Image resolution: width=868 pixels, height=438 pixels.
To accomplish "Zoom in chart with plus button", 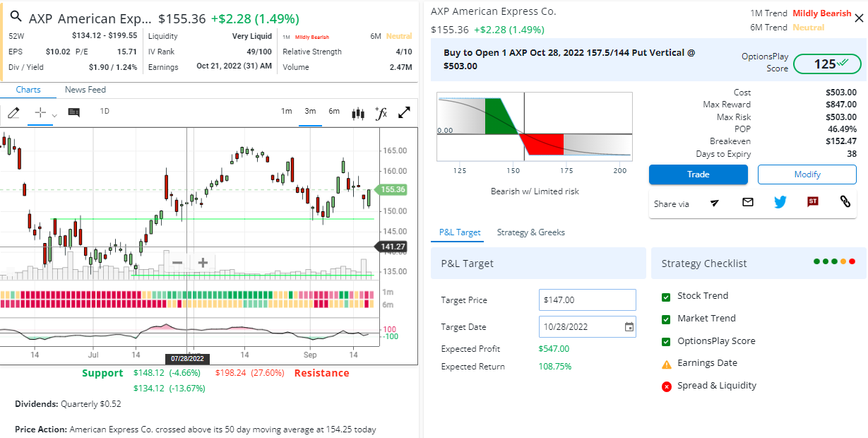I will (203, 263).
